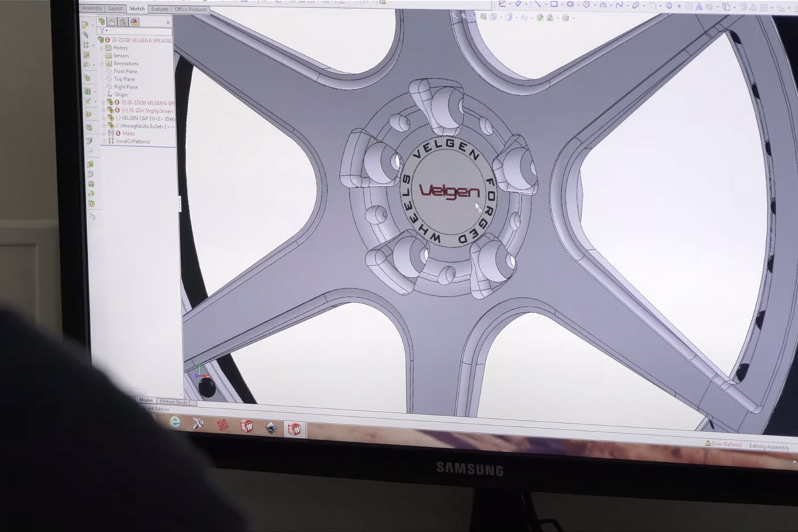Open the DisplayManager panel icon
This screenshot has height=532, width=798.
point(133,22)
